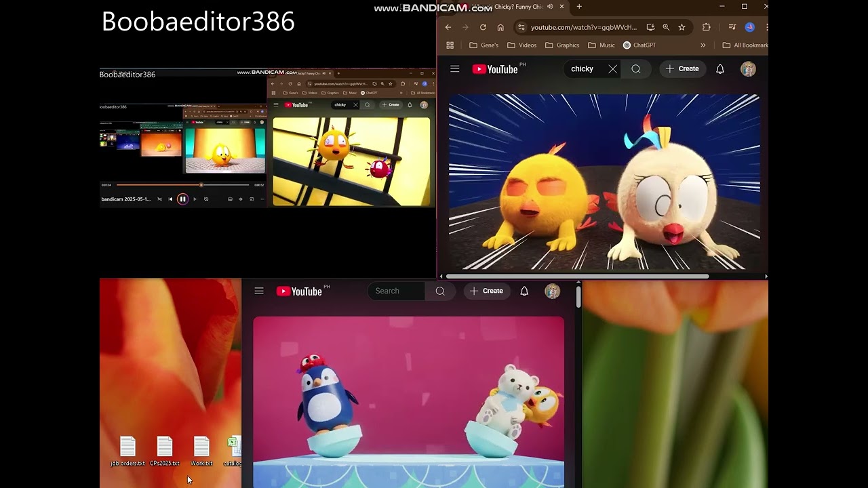This screenshot has width=868, height=488.
Task: Click the horizontal scrollbar under top-right video
Action: (x=577, y=276)
